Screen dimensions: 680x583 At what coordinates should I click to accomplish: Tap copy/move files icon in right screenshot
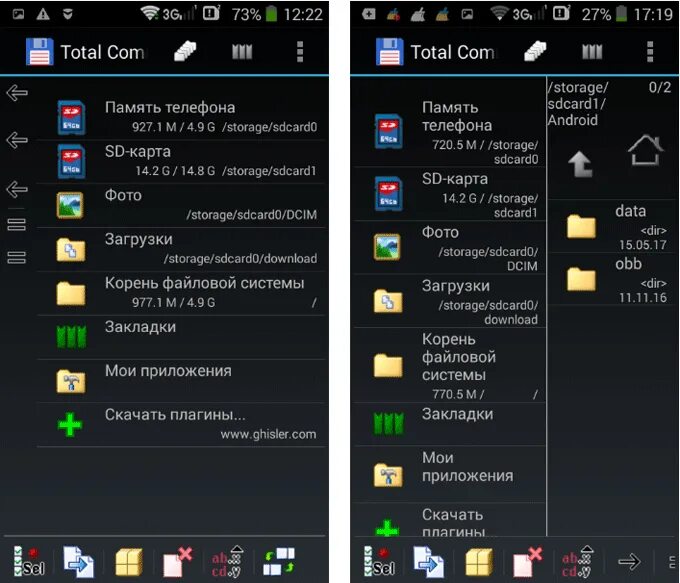point(428,561)
